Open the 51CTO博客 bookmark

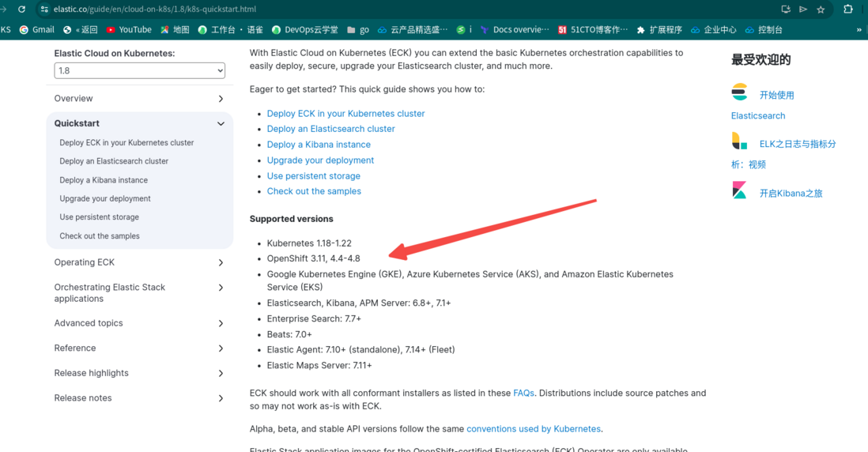[593, 30]
